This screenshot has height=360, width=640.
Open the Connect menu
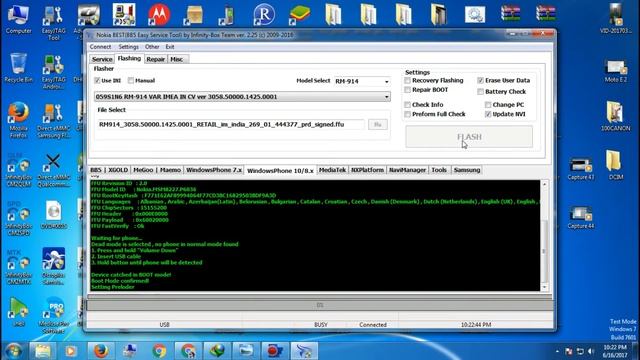coord(100,47)
